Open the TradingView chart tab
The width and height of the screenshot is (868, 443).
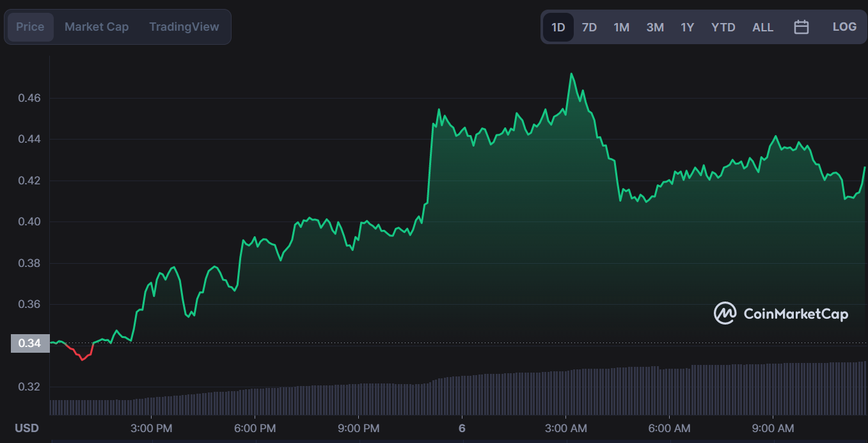point(184,27)
